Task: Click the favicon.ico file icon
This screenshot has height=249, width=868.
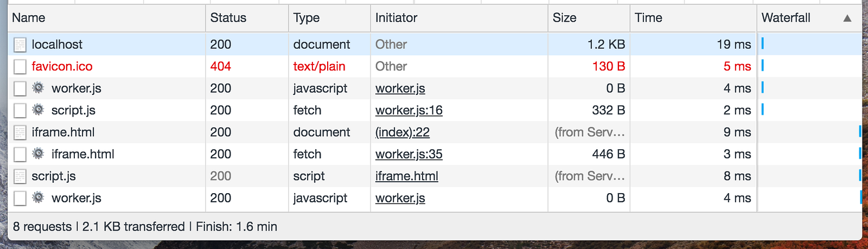Action: pyautogui.click(x=20, y=67)
